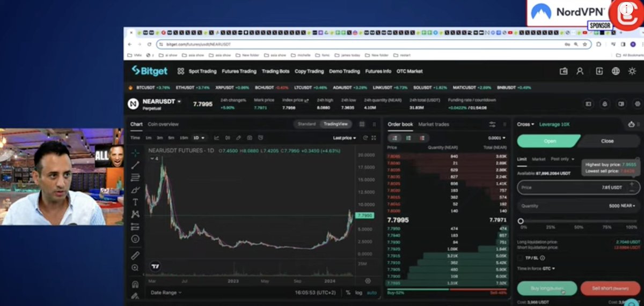Adjust Leverage 10X setting
Screen dimensions: 644x306
tap(554, 124)
